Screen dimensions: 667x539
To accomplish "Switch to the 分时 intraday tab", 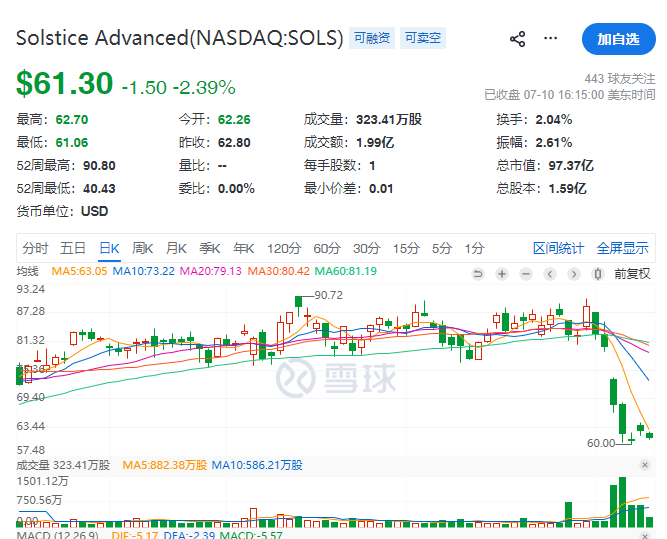I will point(35,248).
